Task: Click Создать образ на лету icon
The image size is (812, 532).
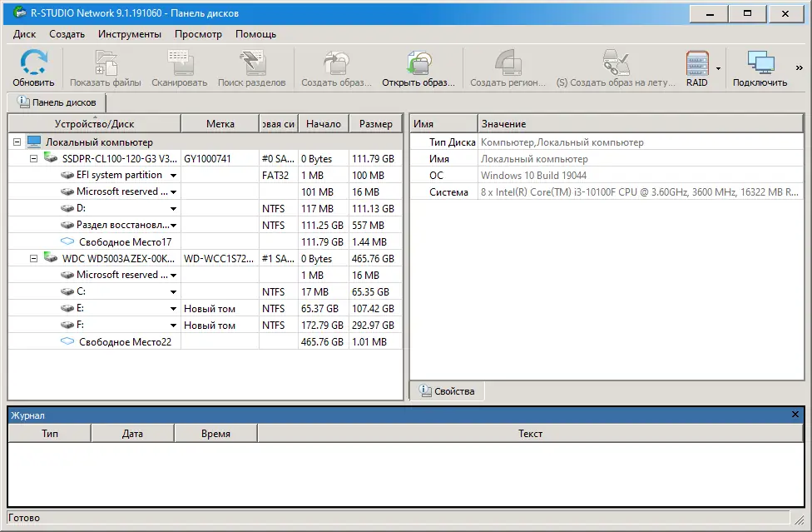Action: pos(616,62)
